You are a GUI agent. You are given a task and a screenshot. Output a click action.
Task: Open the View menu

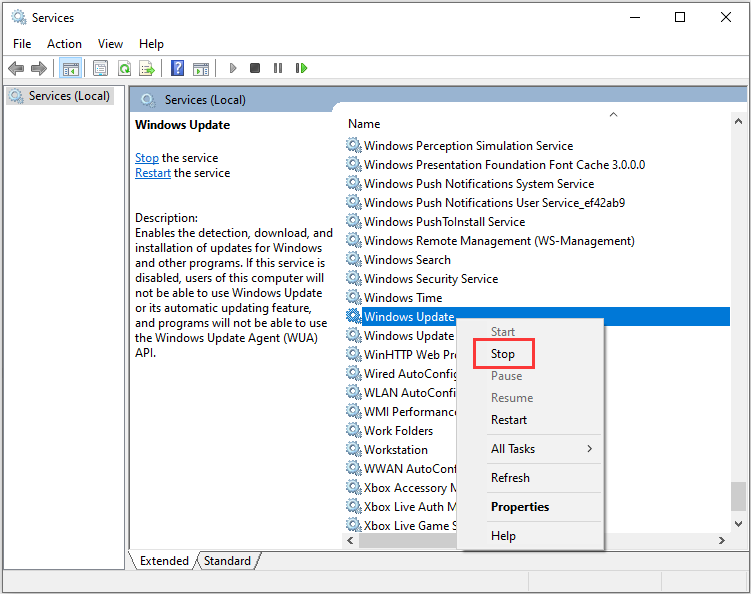[x=110, y=44]
